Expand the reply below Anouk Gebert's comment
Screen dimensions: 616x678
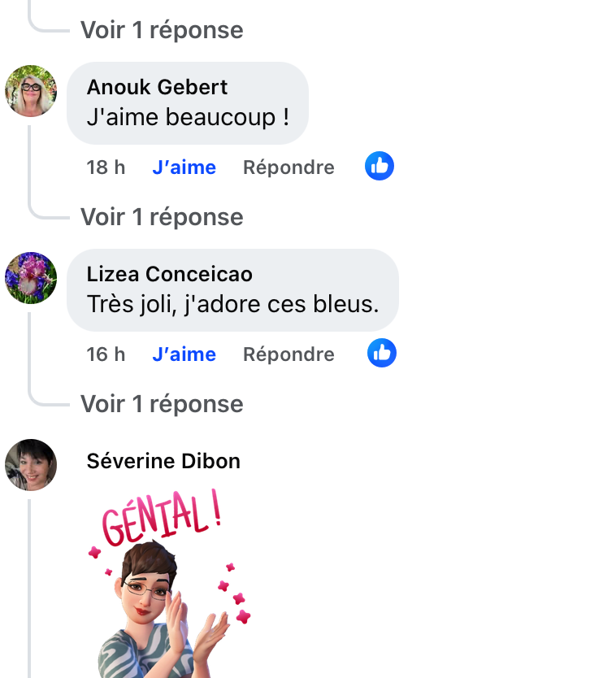[x=162, y=217]
